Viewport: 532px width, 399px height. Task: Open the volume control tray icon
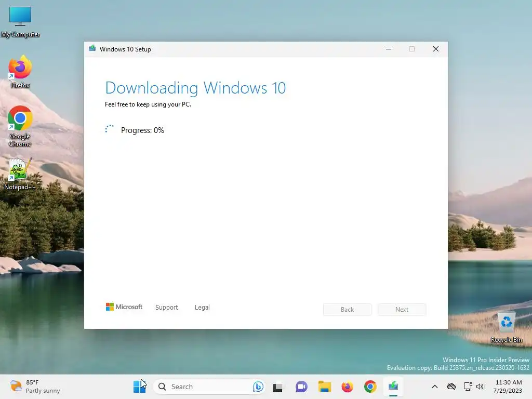pyautogui.click(x=480, y=387)
